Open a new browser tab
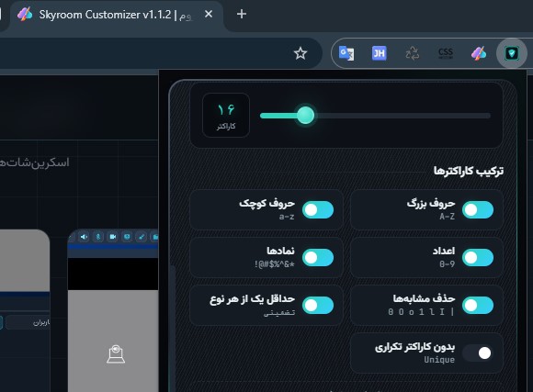The image size is (533, 392). 242,14
